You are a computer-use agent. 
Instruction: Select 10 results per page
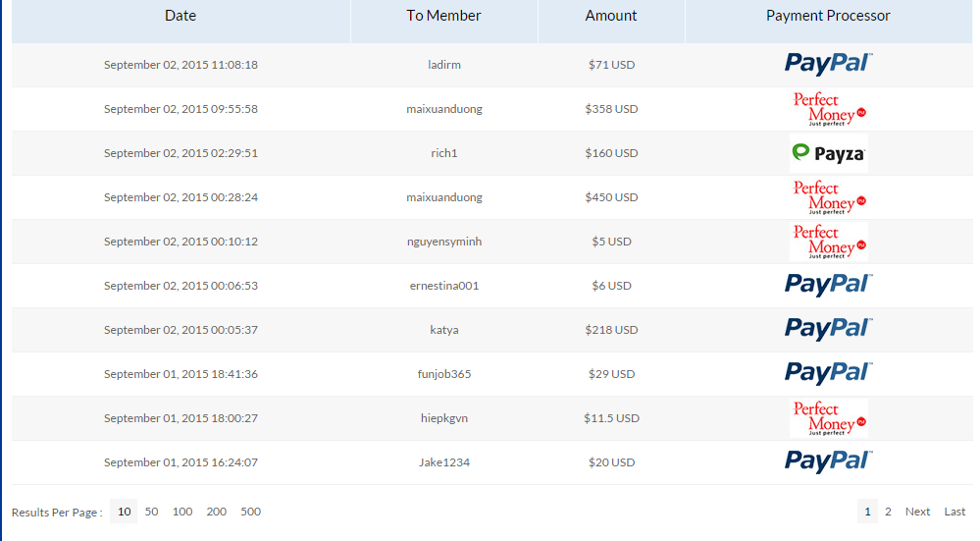(x=124, y=512)
